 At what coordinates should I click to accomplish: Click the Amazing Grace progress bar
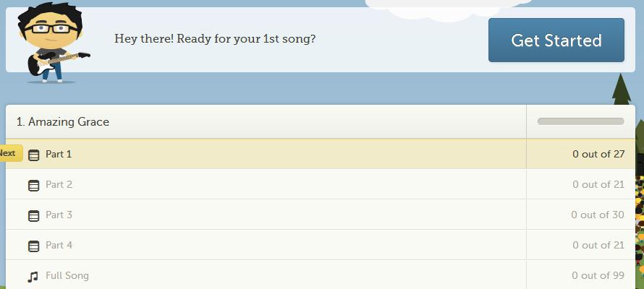581,121
